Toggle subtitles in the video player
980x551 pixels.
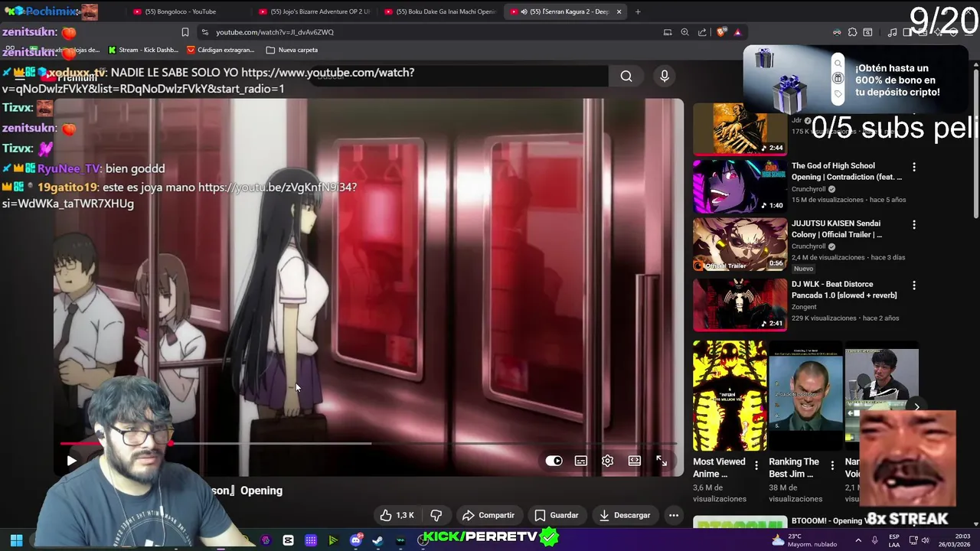(x=581, y=461)
